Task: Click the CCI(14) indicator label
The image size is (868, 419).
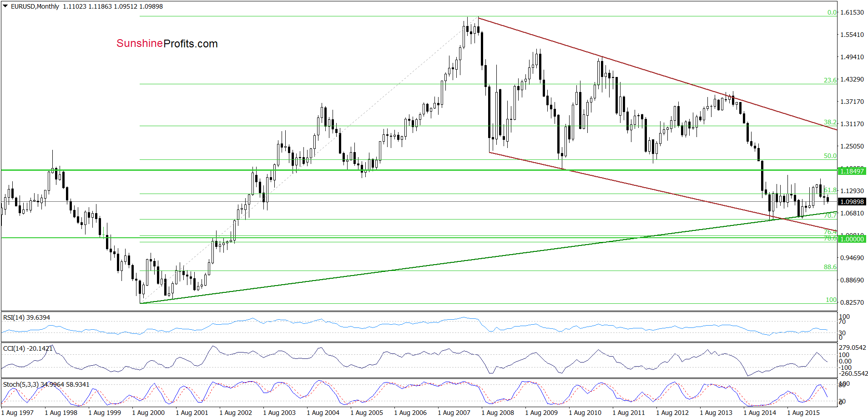Action: (x=27, y=348)
